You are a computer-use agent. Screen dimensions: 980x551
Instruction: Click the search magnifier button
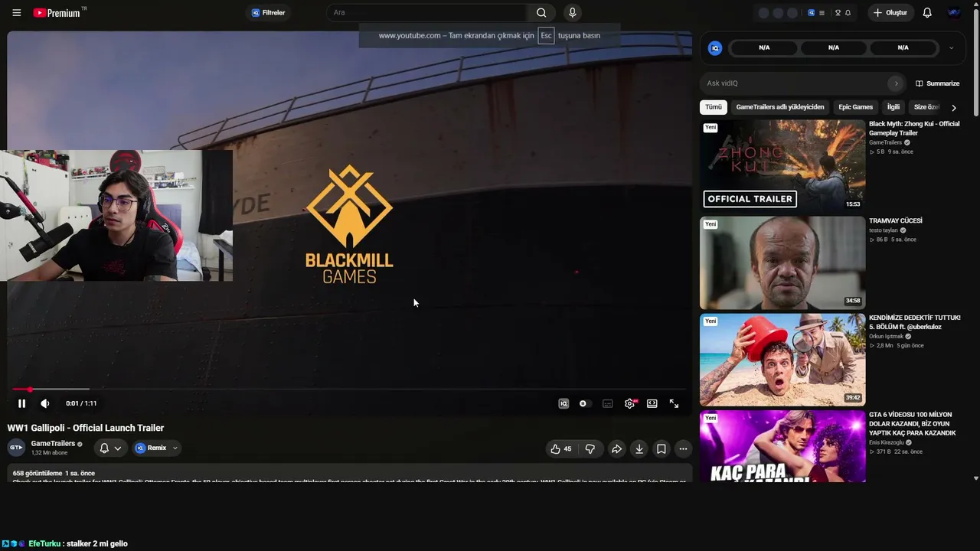541,13
